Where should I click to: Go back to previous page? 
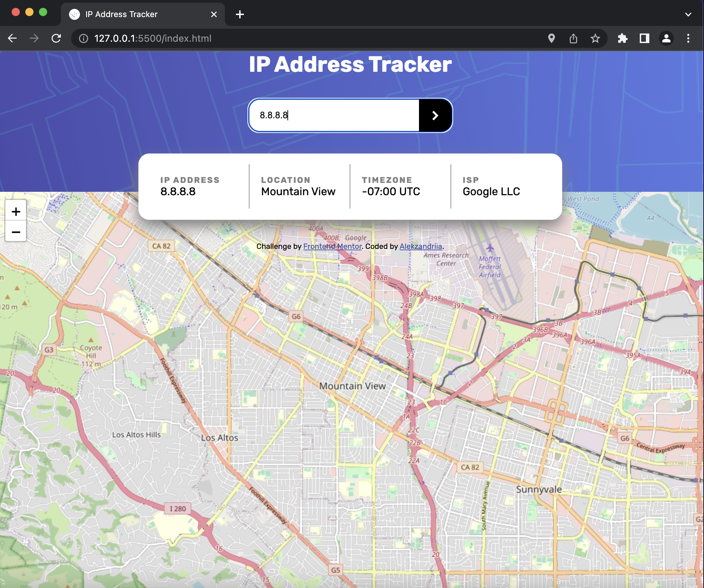pos(12,38)
